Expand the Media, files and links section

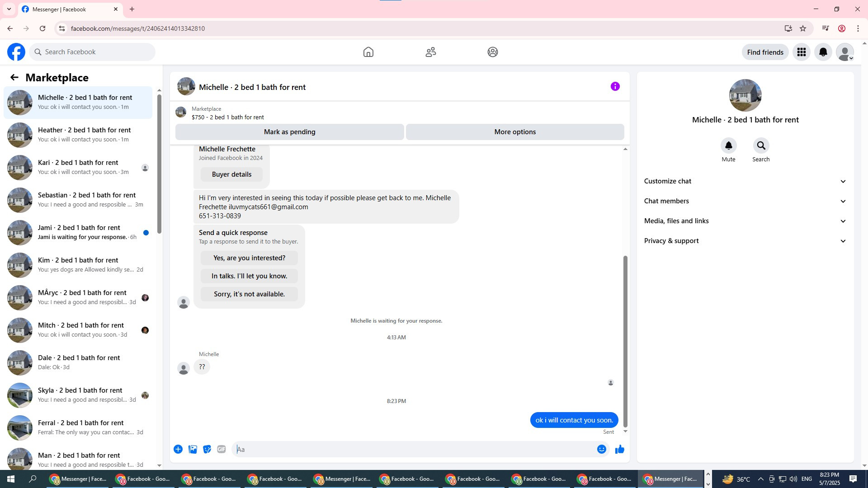tap(745, 221)
